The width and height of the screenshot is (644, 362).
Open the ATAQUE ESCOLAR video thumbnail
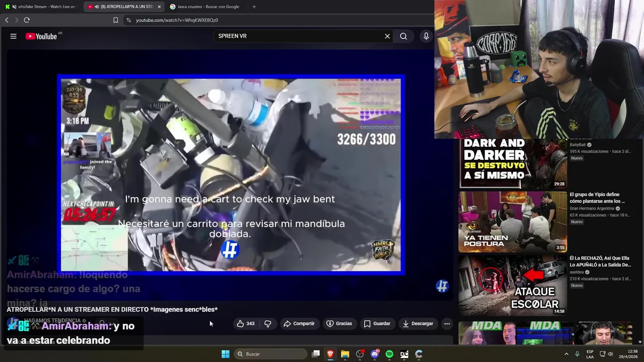[x=513, y=286]
